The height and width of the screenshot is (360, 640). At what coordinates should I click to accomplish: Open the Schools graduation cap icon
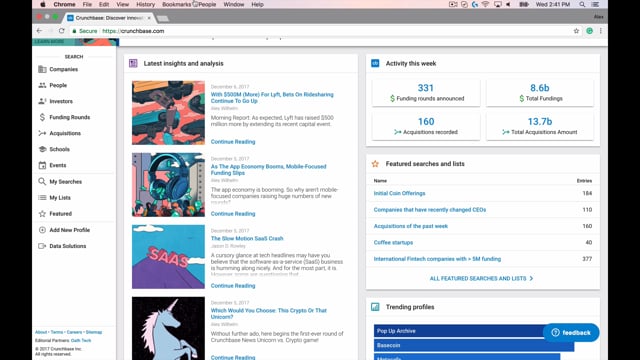(42, 149)
